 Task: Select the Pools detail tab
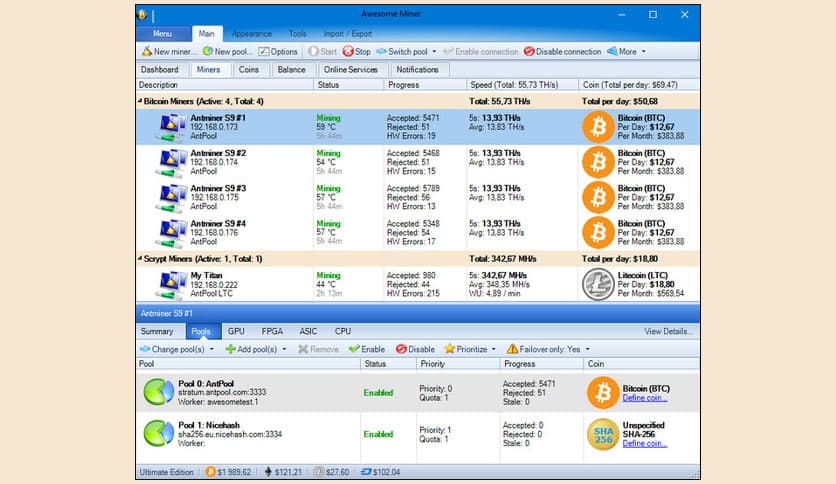point(201,331)
